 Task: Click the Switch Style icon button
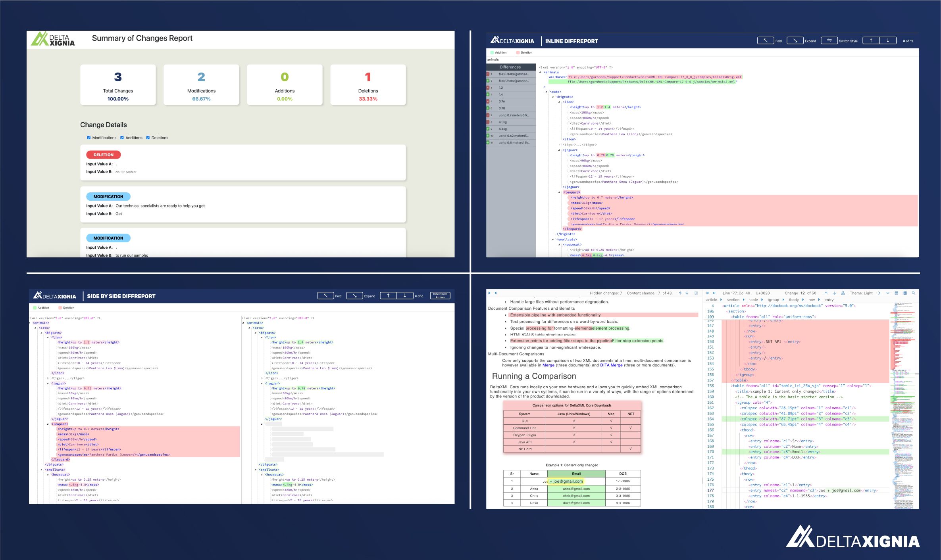coord(829,40)
